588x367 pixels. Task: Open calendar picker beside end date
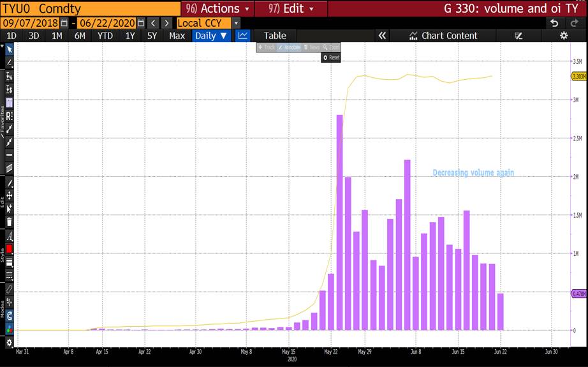(x=141, y=23)
